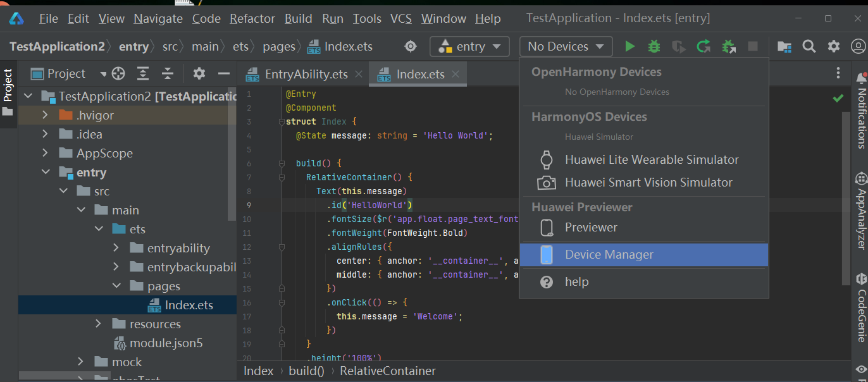Click the DevEco Studio logo icon

coord(16,18)
